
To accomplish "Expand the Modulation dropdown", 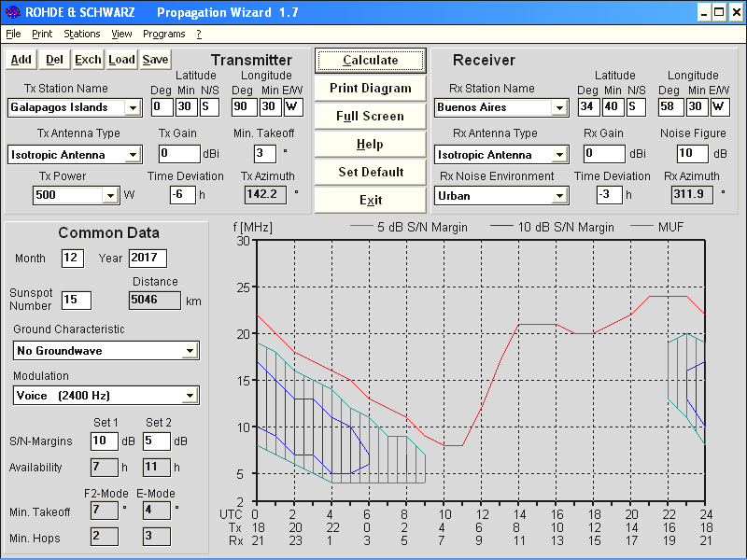I will pos(190,396).
